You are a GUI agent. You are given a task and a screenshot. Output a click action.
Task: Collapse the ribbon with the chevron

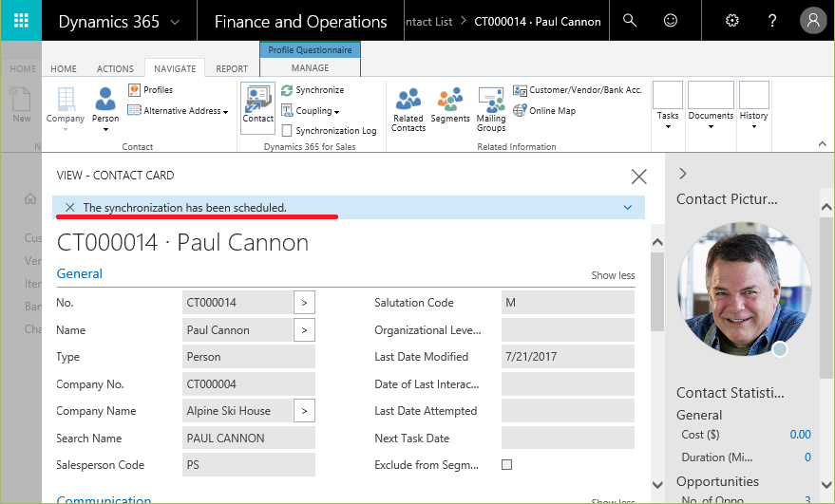823,143
